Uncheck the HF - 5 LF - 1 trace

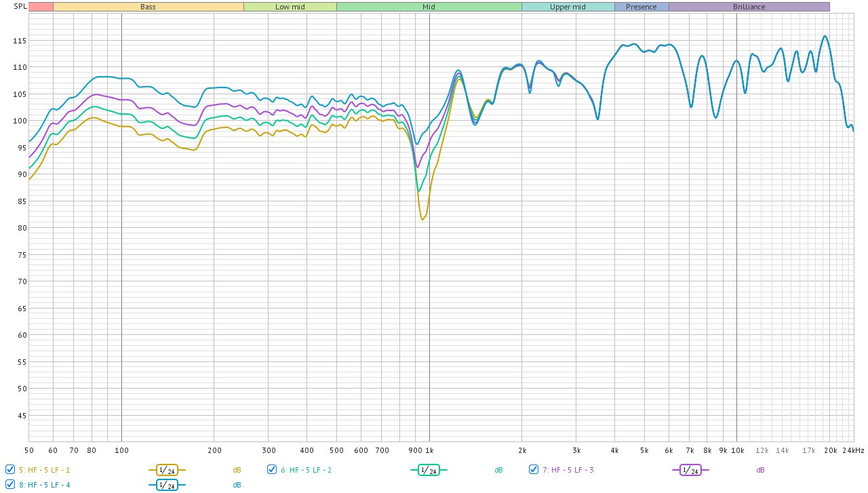point(10,469)
